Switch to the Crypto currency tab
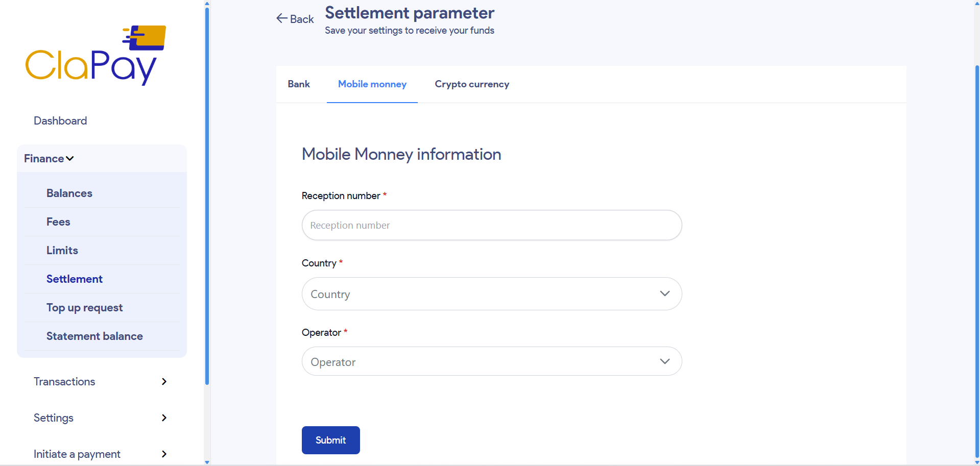The image size is (980, 466). [x=471, y=84]
